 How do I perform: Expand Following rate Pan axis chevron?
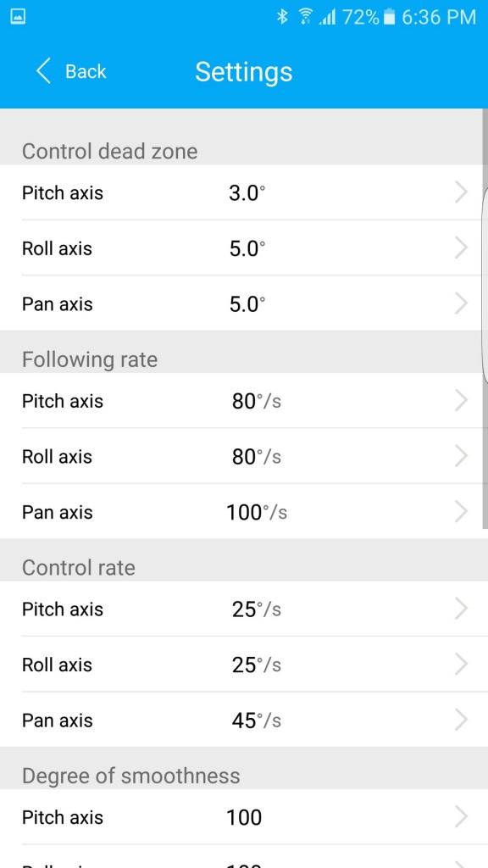coord(461,511)
